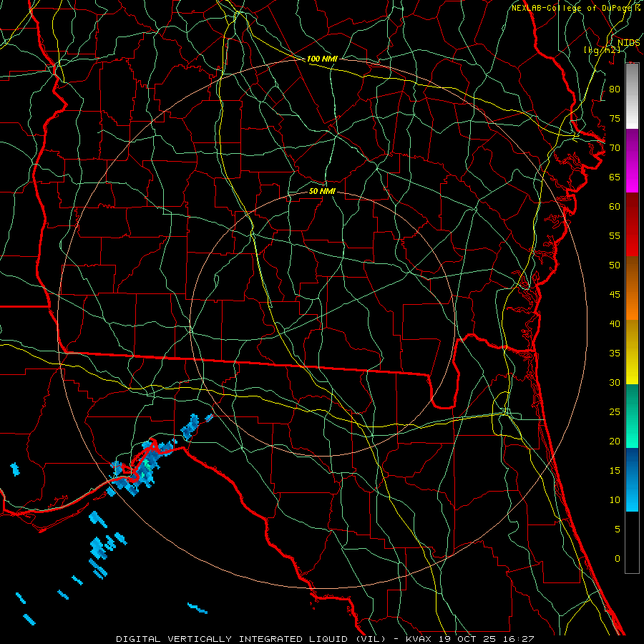
Task: Click the "100 NMI" range ring label
Action: [x=322, y=59]
